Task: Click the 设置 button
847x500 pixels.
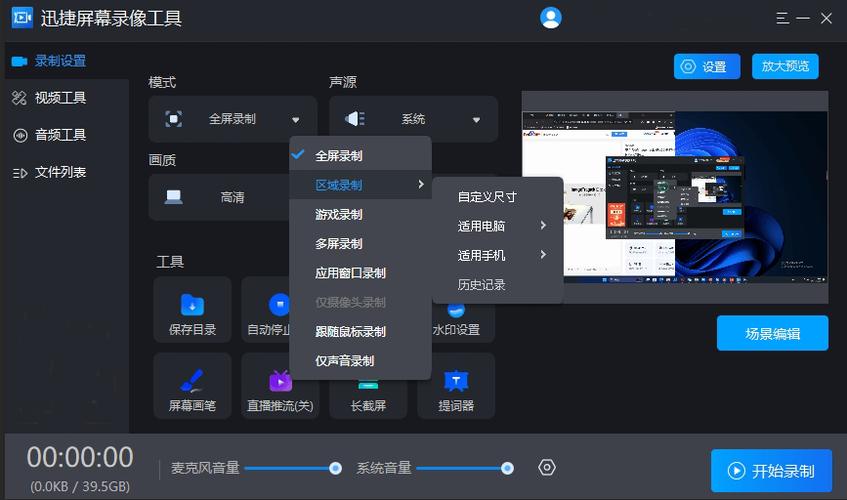Action: tap(707, 66)
